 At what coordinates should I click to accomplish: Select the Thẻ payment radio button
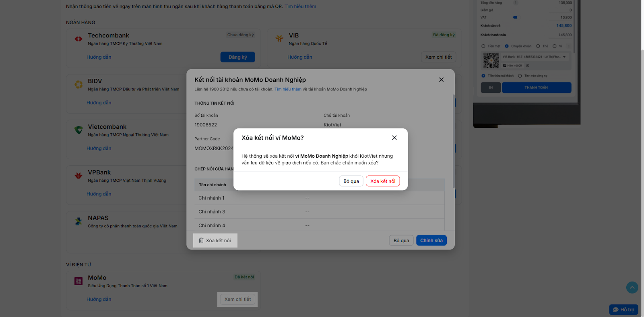coord(538,46)
